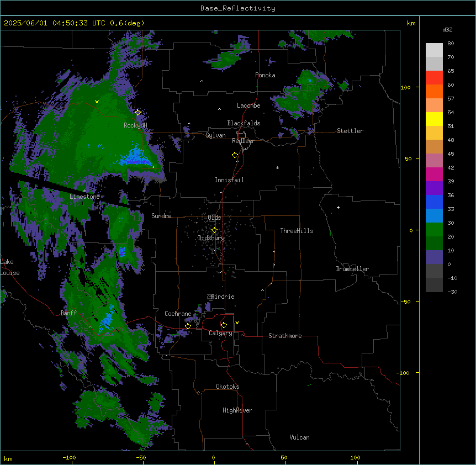Click the blue echo core near Banff
This screenshot has width=476, height=465.
coord(107,319)
